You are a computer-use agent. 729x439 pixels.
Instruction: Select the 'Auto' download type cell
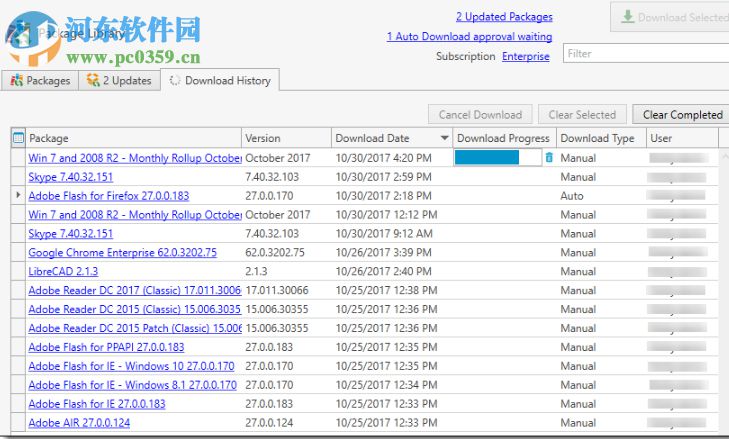click(602, 196)
